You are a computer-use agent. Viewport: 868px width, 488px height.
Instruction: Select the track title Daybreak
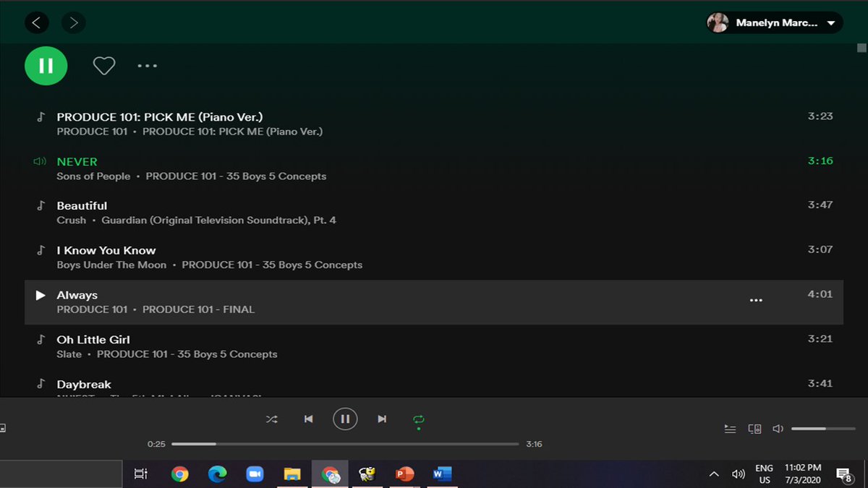[84, 385]
